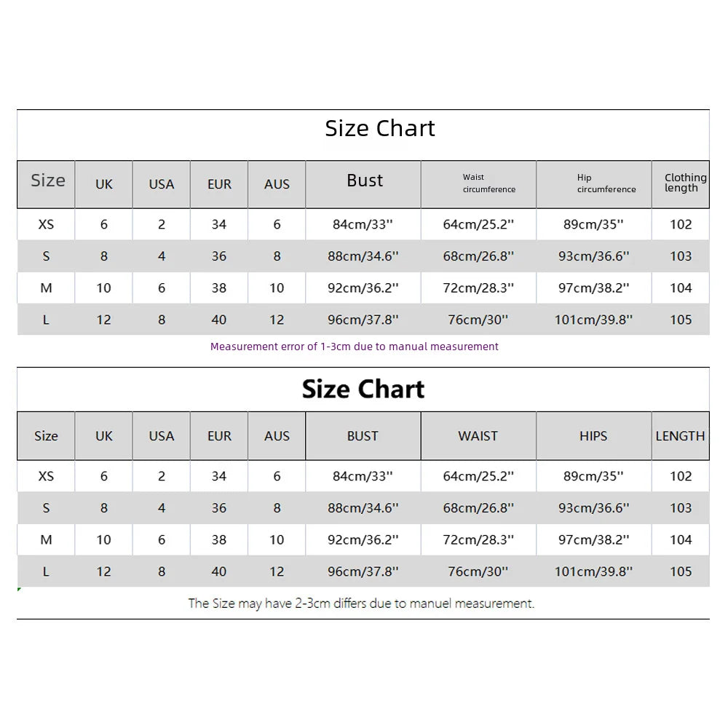Viewport: 728px width, 728px height.
Task: Click the purple measurement error note
Action: 355,347
